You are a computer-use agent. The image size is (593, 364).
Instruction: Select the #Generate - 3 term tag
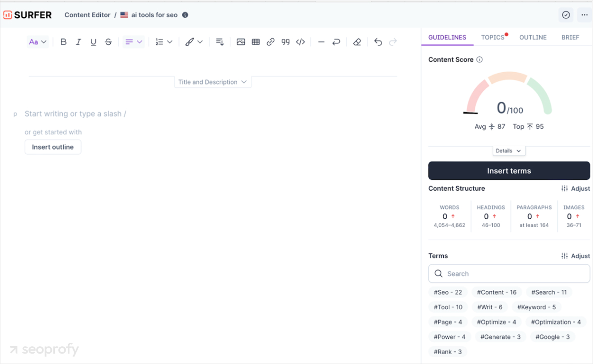click(501, 337)
